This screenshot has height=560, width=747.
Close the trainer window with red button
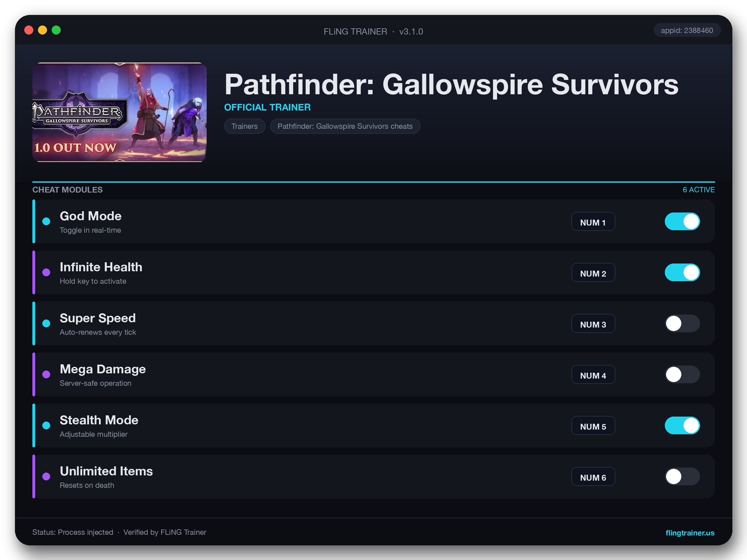[x=29, y=30]
